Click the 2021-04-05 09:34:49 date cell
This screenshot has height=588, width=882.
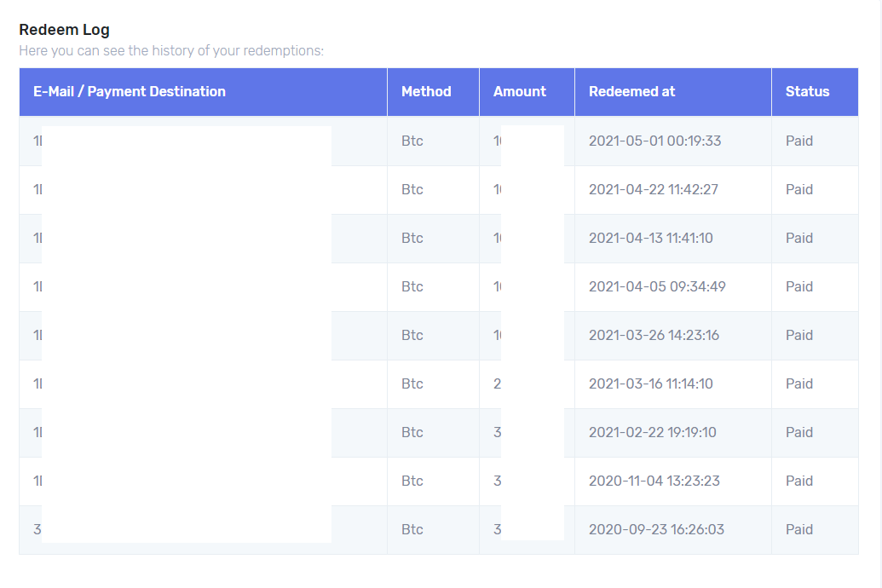click(657, 286)
